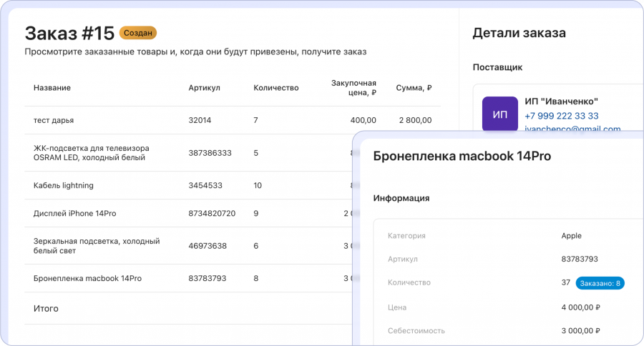Image resolution: width=644 pixels, height=346 pixels.
Task: Click article number 387386333
Action: click(x=210, y=153)
